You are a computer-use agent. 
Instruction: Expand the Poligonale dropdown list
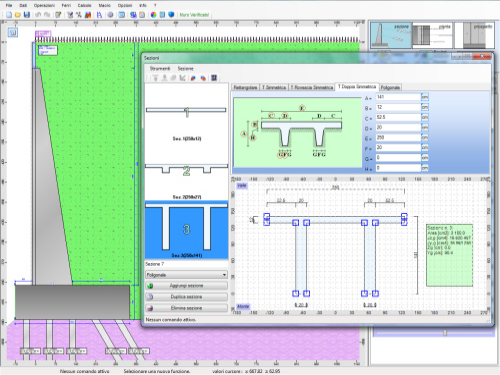224,275
